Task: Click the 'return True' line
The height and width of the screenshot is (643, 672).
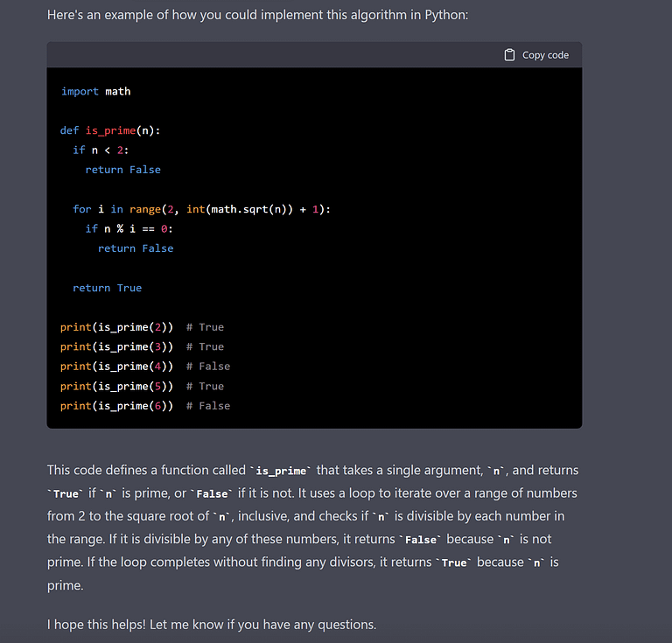Action: 107,288
